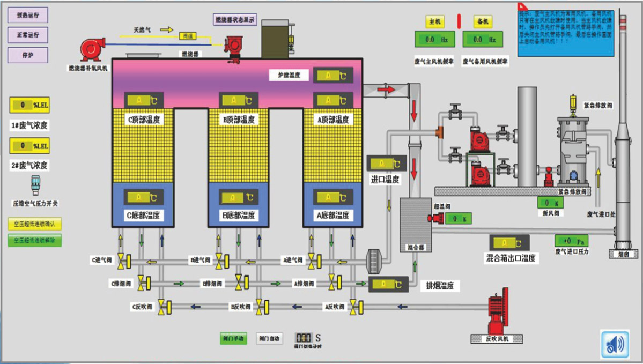Click the lower red standby fan in green frame
This screenshot has height=364, width=643.
pos(479,173)
